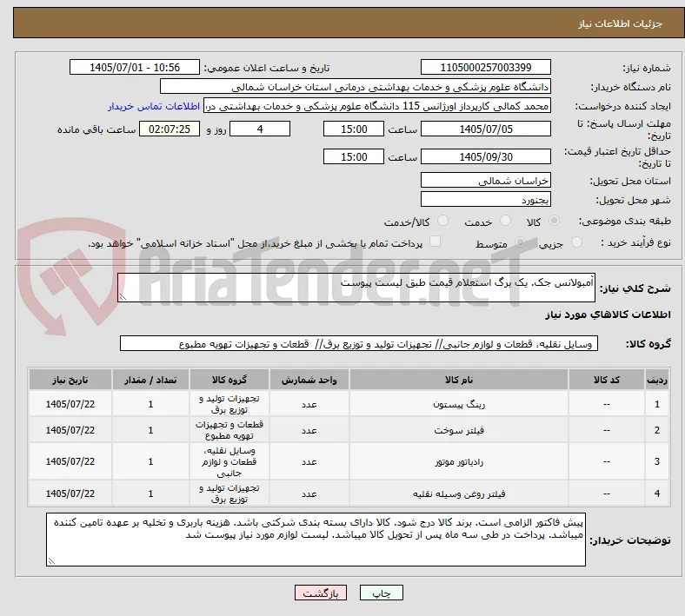Click the response deadline time field 15:00
The image size is (685, 616).
pyautogui.click(x=354, y=129)
